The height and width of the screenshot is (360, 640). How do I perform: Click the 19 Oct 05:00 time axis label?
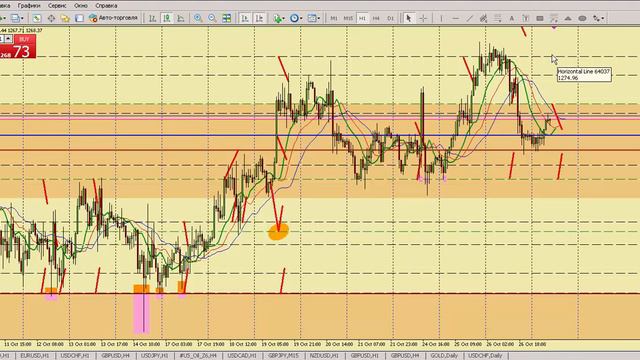click(276, 344)
